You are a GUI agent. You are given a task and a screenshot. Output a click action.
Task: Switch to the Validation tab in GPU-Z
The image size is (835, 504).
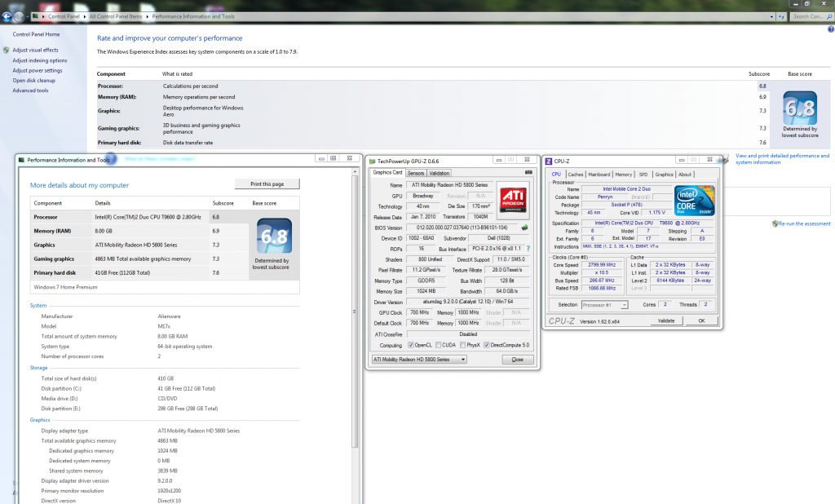[440, 173]
